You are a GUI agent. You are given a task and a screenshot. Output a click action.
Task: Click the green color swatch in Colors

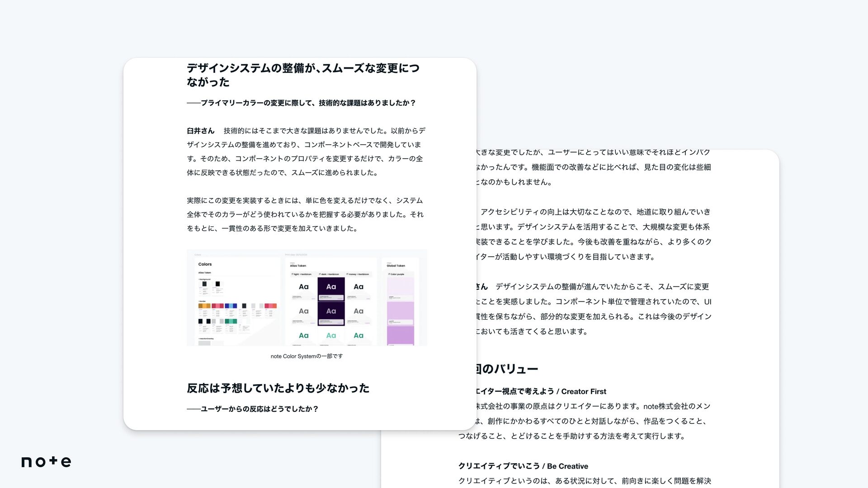(231, 321)
